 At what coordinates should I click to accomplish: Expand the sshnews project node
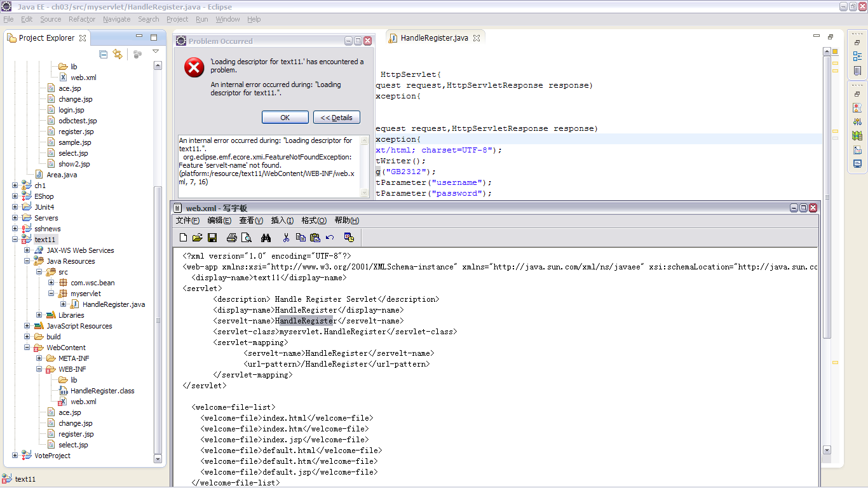pyautogui.click(x=15, y=229)
